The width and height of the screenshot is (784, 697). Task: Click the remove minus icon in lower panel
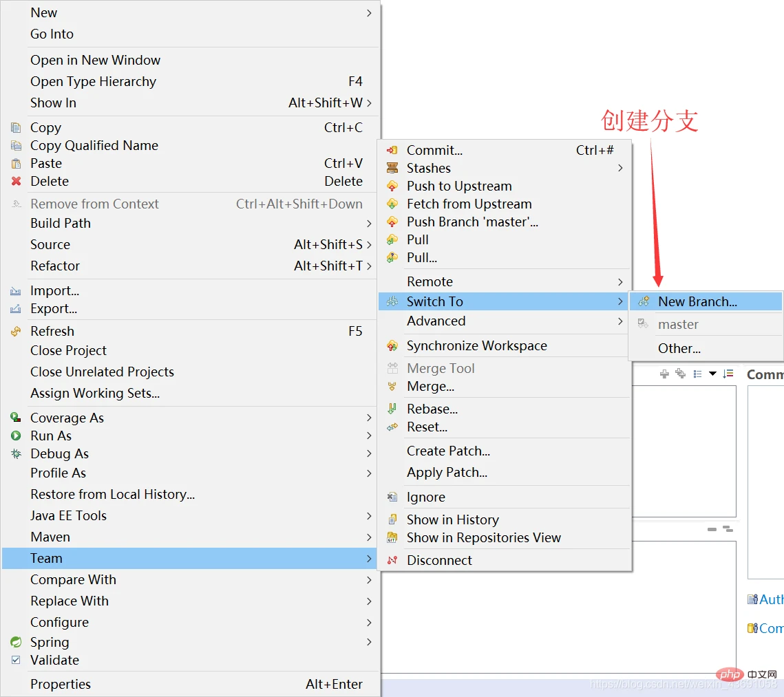[712, 529]
